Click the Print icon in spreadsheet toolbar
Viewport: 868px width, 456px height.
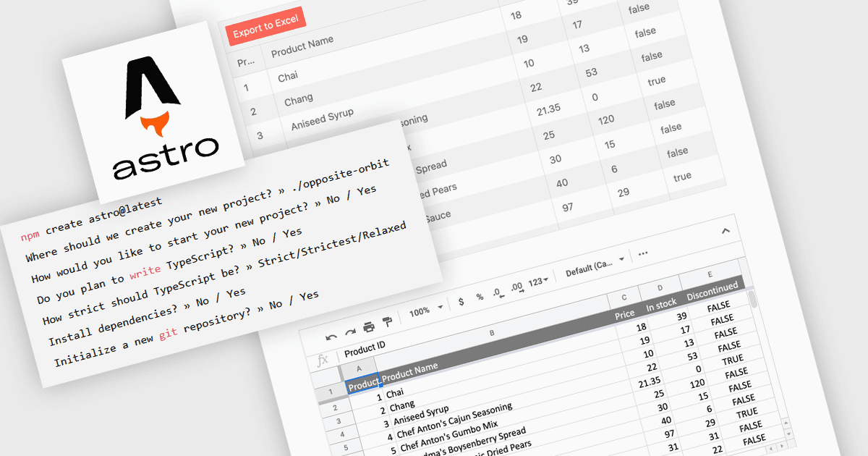369,326
